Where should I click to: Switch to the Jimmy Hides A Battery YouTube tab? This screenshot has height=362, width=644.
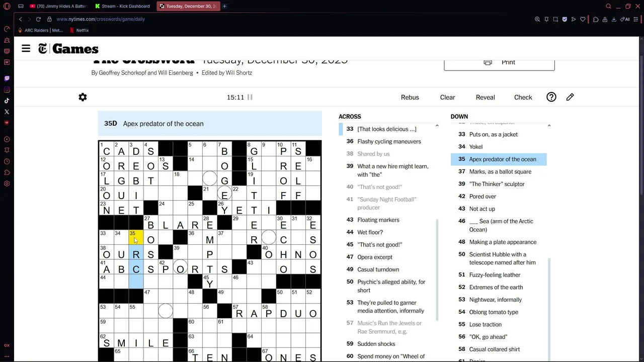(58, 6)
